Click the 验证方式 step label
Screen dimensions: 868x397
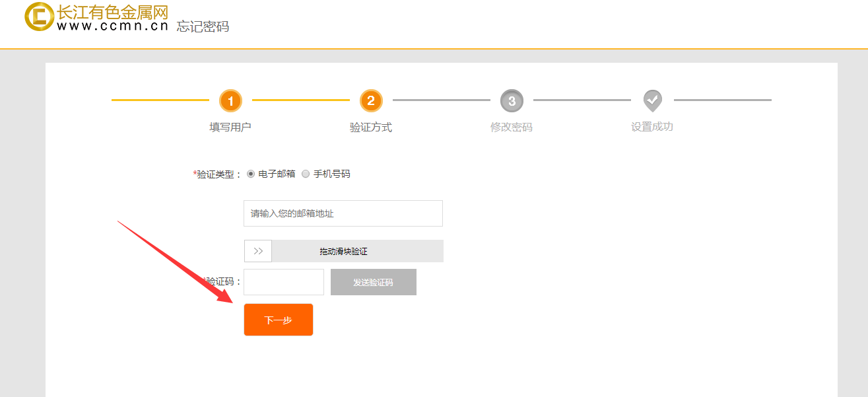pyautogui.click(x=371, y=127)
